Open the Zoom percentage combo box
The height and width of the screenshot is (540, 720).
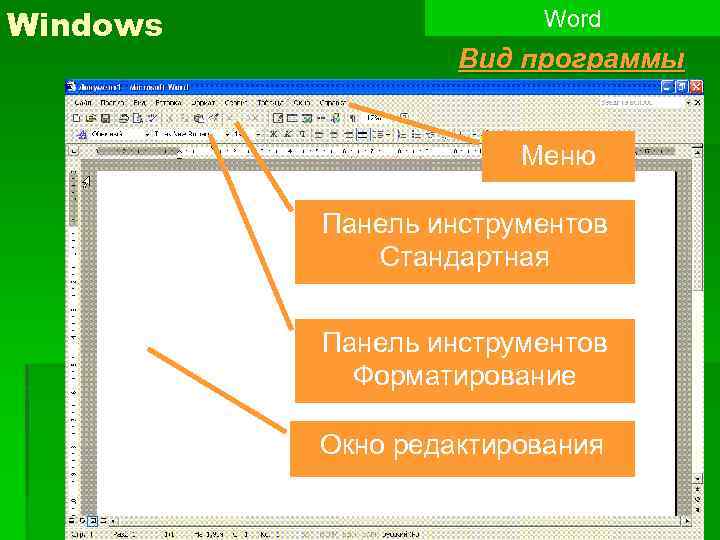tap(379, 118)
